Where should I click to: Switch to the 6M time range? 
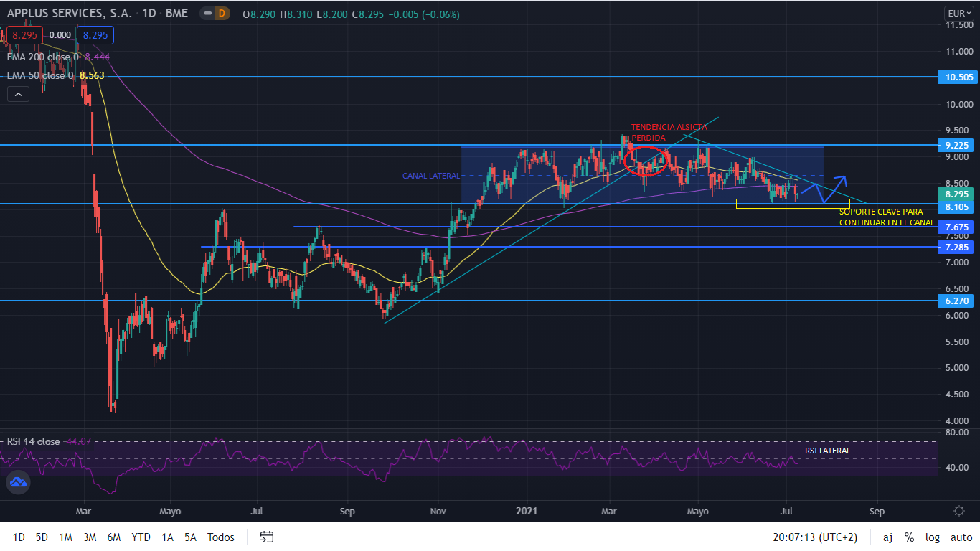(x=113, y=537)
